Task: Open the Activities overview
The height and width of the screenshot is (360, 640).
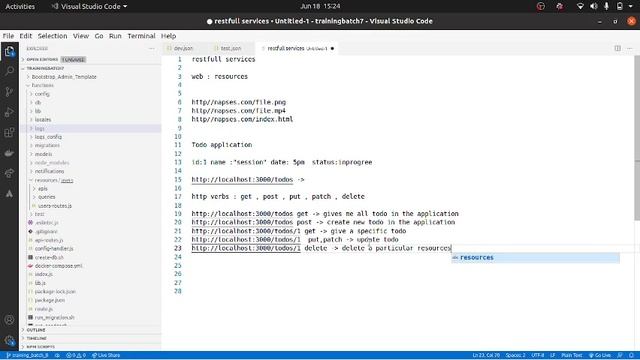Action: [x=20, y=6]
